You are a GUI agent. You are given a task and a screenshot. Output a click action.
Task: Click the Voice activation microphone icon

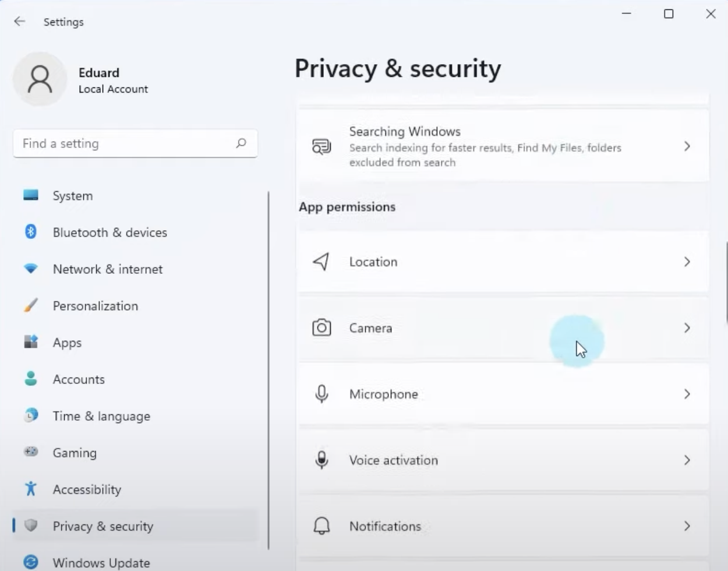pos(321,460)
